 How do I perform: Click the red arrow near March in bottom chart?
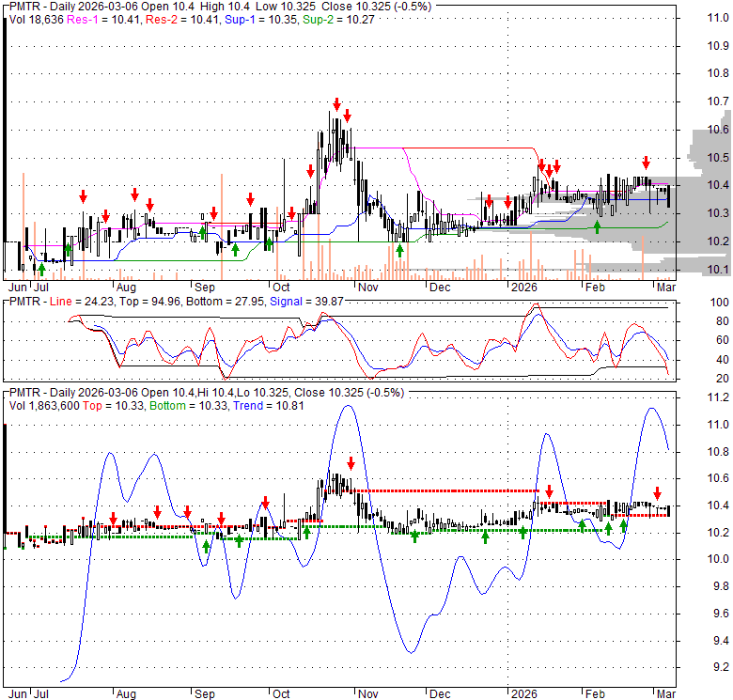click(x=658, y=492)
